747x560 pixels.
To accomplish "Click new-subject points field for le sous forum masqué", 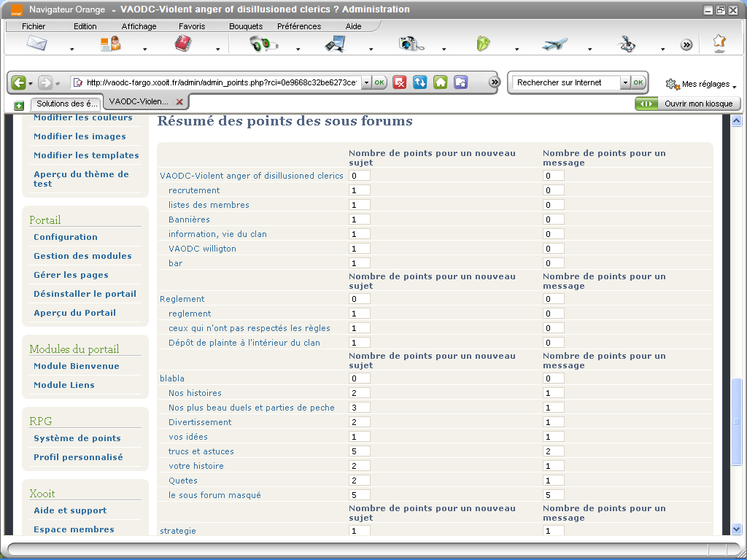I will click(359, 495).
